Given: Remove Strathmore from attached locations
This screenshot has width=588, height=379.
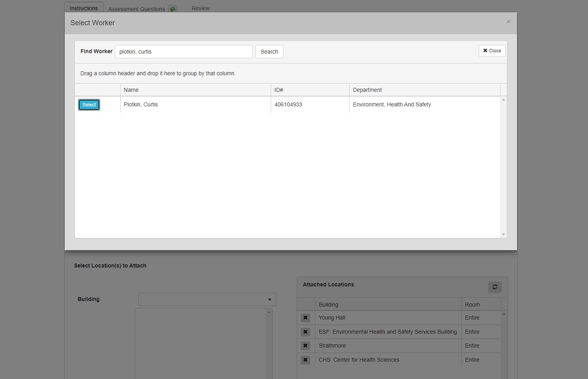Looking at the screenshot, I should click(305, 346).
